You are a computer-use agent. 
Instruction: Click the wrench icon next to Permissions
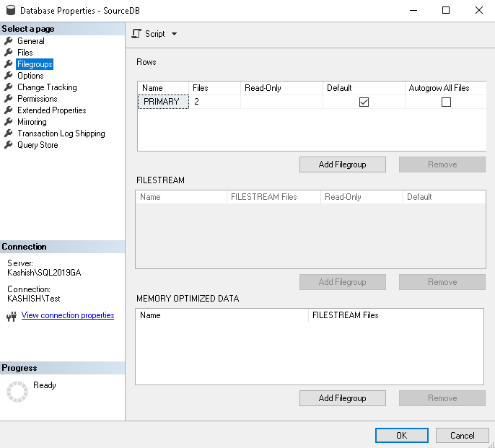pyautogui.click(x=9, y=99)
